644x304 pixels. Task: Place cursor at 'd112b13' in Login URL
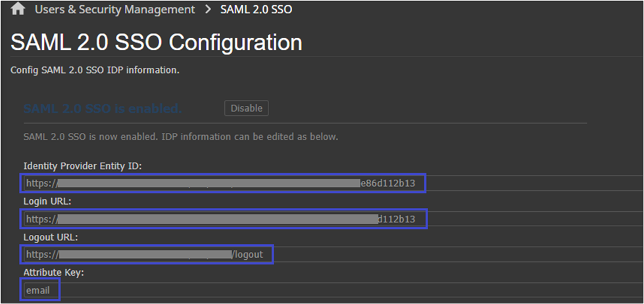click(396, 218)
